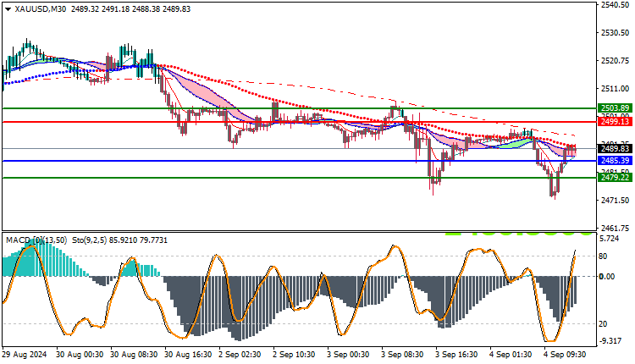Viewport: 635px width, 364px height.
Task: Click the OHLC values 2489.32 2491.18 2488.38 2489.83
Action: 130,9
